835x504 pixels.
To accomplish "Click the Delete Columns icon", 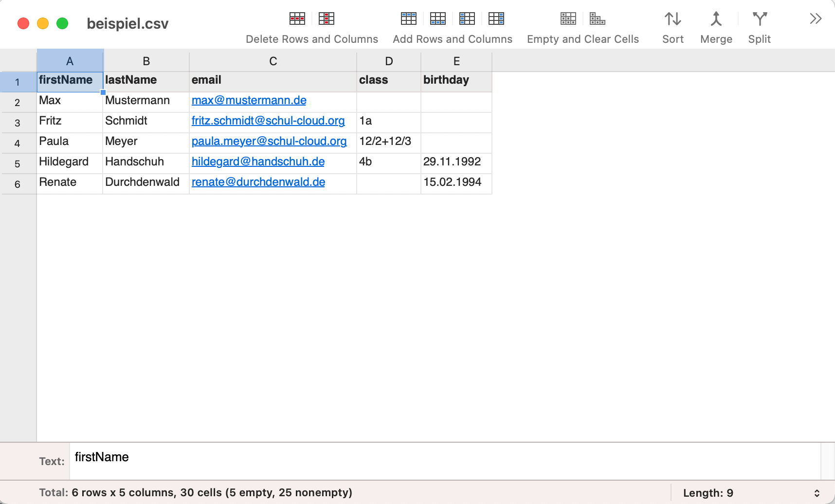I will [x=326, y=19].
